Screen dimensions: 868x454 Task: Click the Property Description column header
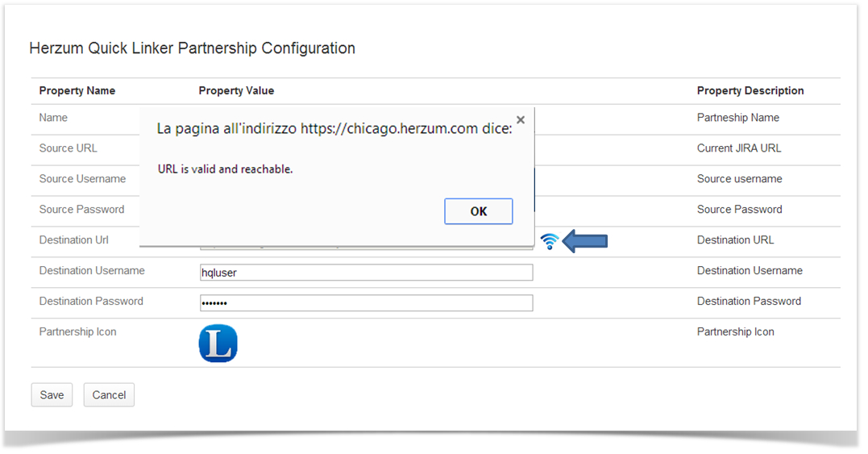click(x=750, y=90)
